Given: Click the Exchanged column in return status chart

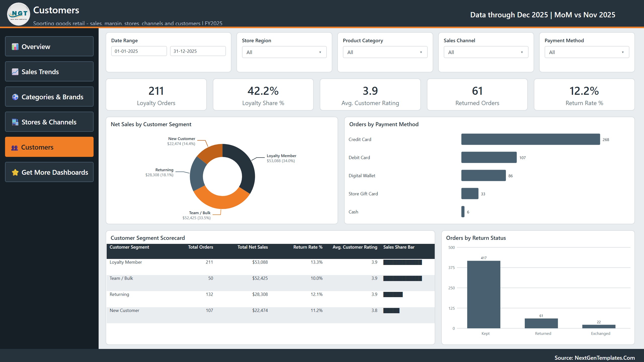Looking at the screenshot, I should tap(599, 327).
